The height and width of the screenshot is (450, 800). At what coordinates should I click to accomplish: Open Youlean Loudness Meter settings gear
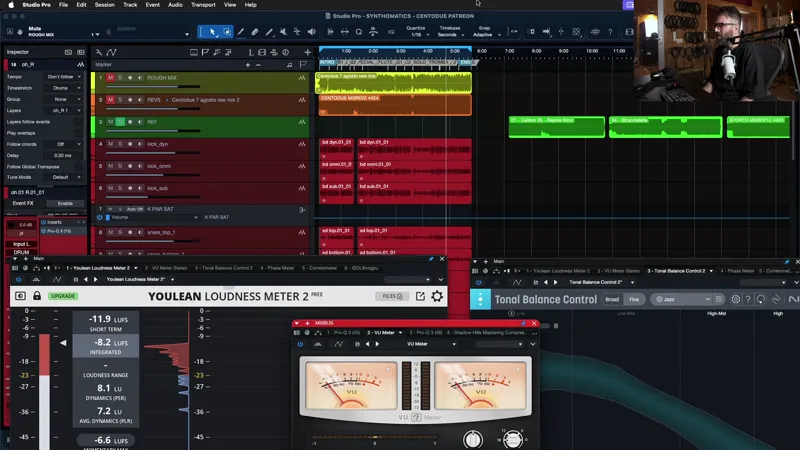point(437,296)
